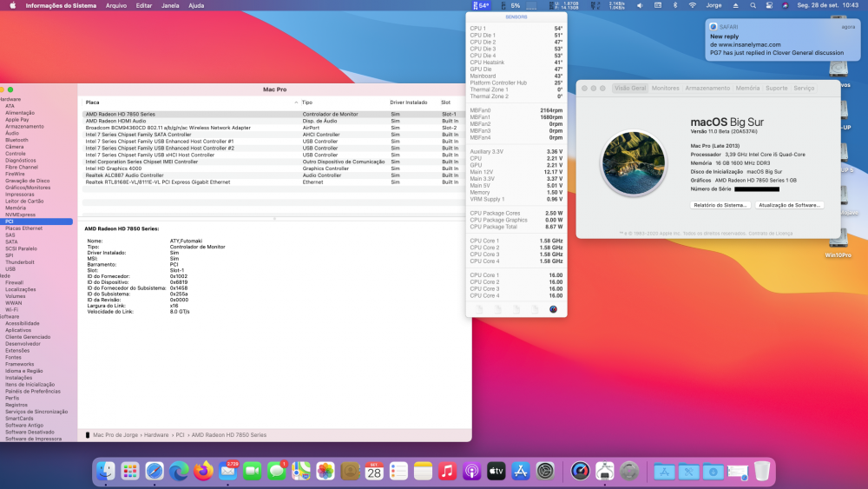
Task: Click Contrato de Licença link
Action: 771,233
